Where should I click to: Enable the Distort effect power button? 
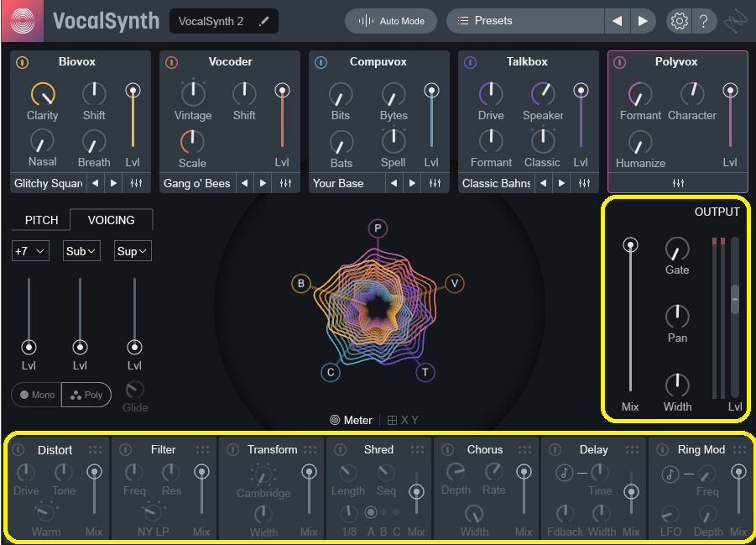click(18, 450)
